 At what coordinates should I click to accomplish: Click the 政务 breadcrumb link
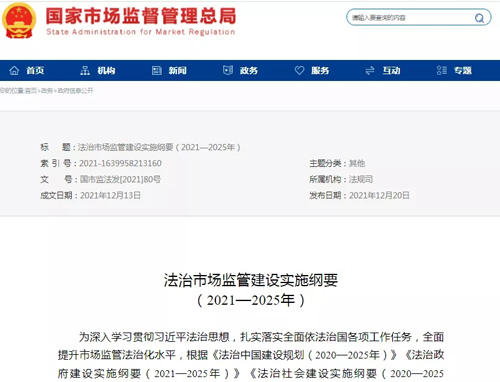[47, 91]
